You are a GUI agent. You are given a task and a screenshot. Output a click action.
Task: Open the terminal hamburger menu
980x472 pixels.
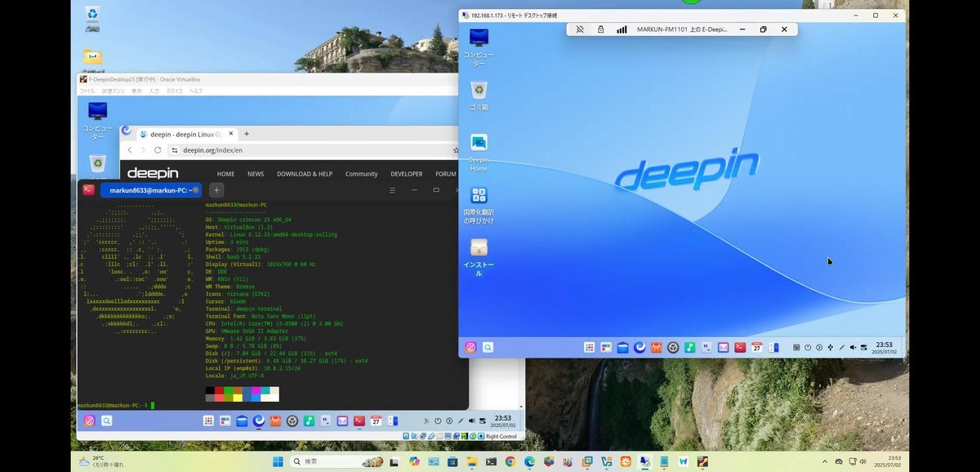[x=393, y=189]
